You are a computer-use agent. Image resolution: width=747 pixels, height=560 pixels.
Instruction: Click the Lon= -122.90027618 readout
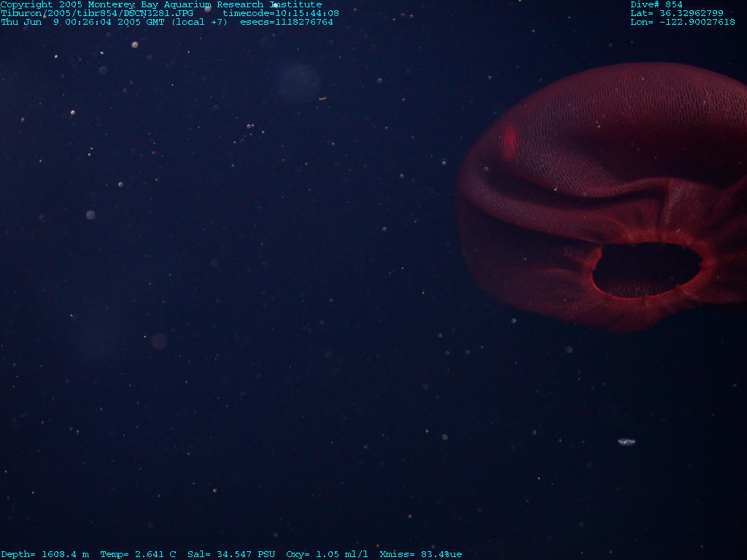[x=683, y=22]
